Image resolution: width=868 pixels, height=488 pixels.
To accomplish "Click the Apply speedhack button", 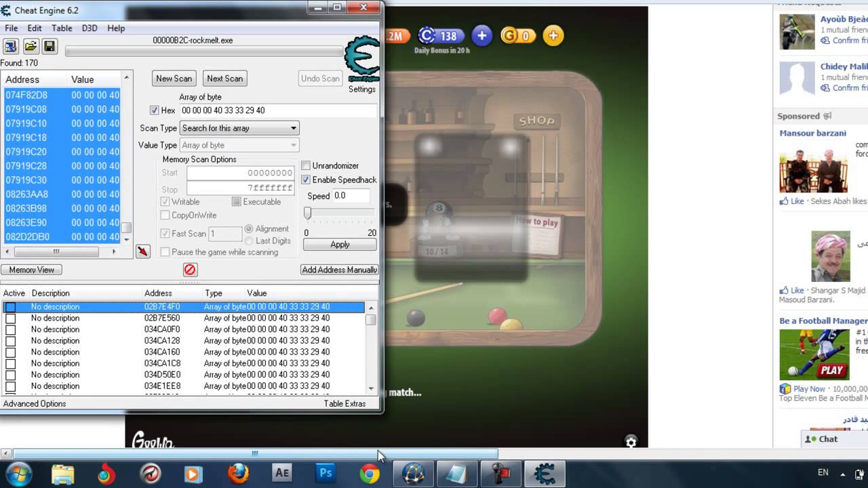I will (x=340, y=245).
